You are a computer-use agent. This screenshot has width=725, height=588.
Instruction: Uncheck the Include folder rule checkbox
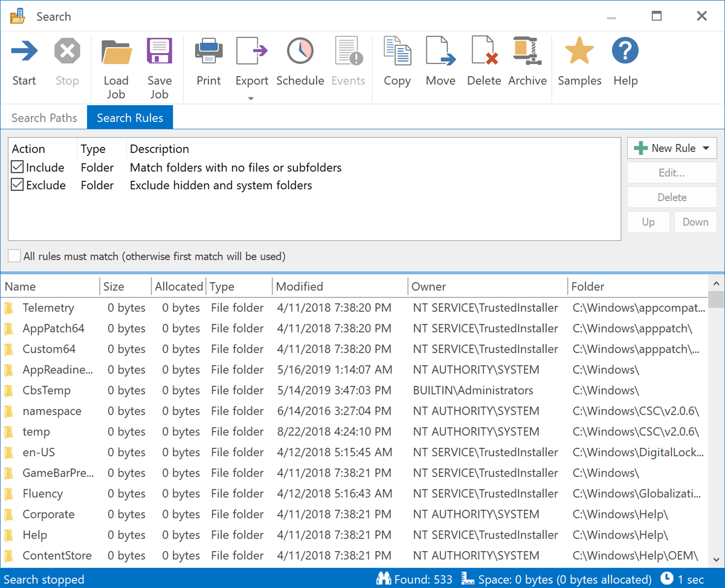[x=17, y=167]
